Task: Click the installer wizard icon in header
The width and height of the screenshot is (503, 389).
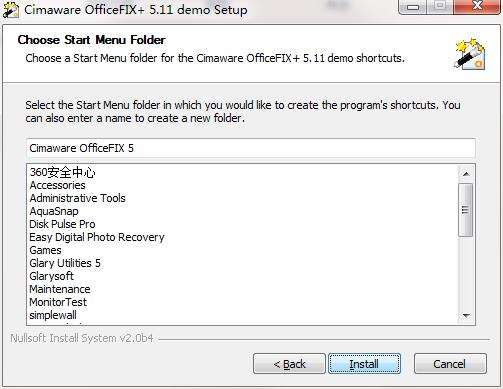Action: (470, 54)
